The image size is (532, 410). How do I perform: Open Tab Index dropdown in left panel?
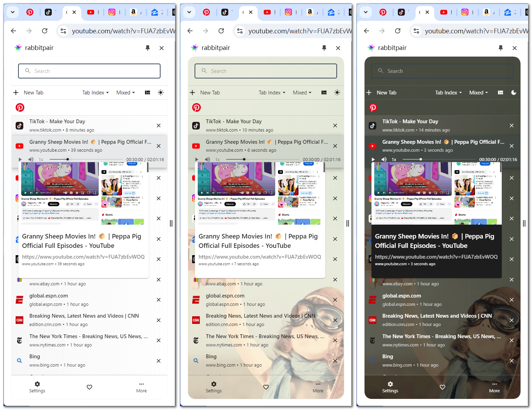96,93
